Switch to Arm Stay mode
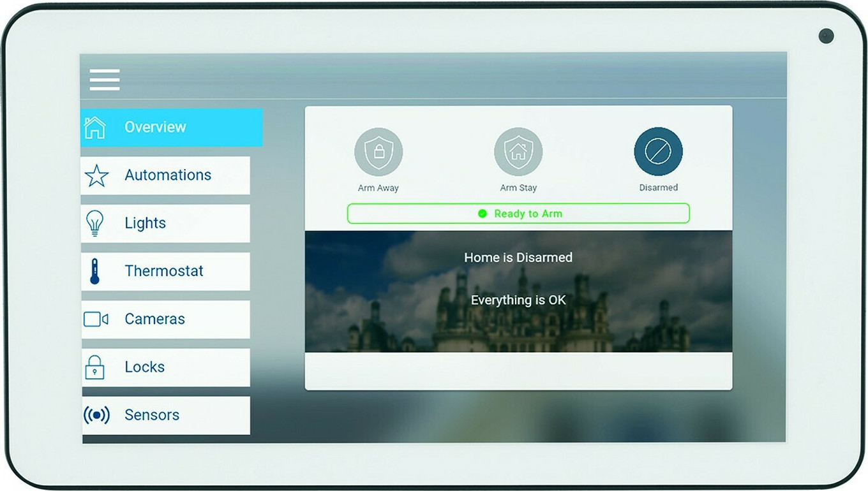 click(518, 152)
